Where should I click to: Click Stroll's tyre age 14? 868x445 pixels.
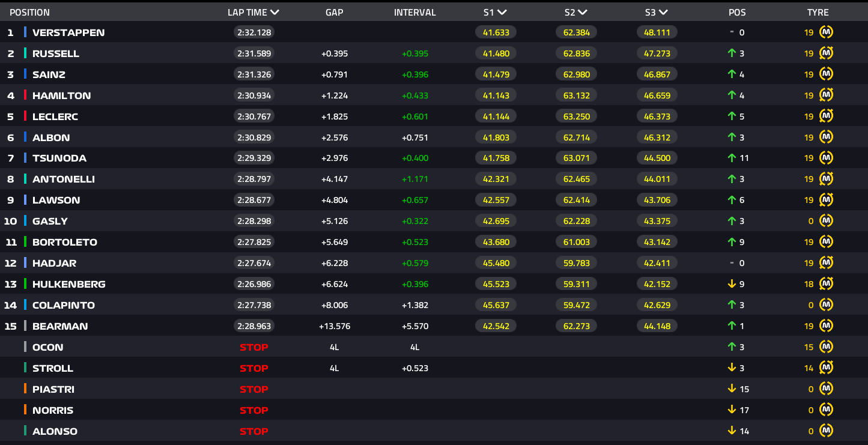point(809,368)
